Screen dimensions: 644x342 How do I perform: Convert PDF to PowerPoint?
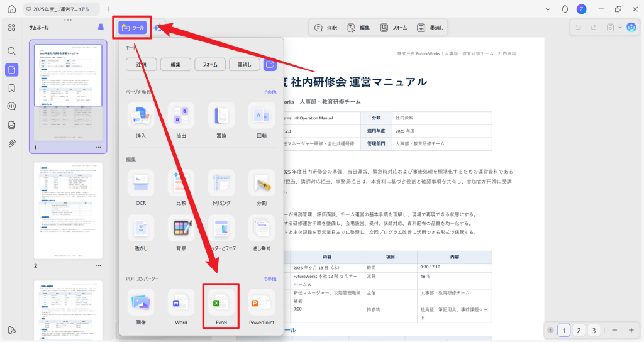click(262, 307)
